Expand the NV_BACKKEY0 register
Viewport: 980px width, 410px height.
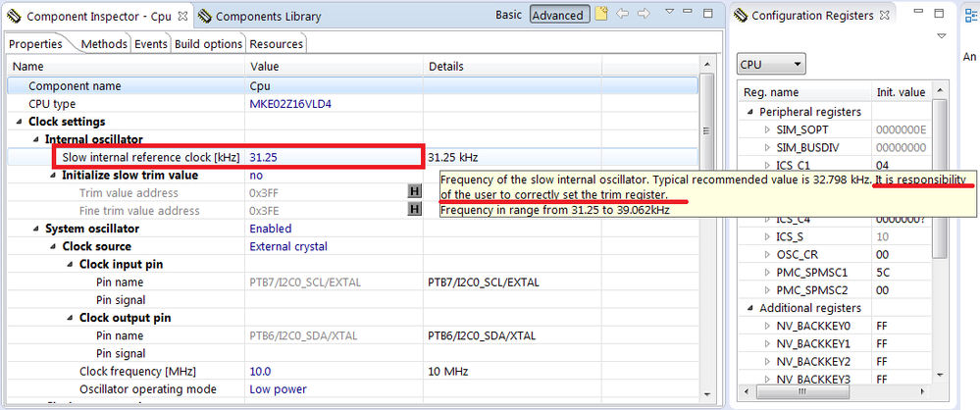tap(767, 327)
